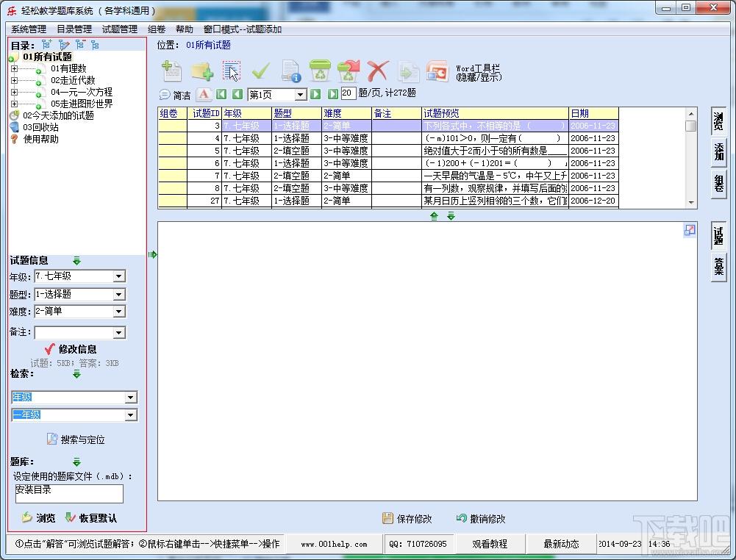Viewport: 736px width, 560px height.
Task: Click the 撤销修改 button
Action: [481, 519]
